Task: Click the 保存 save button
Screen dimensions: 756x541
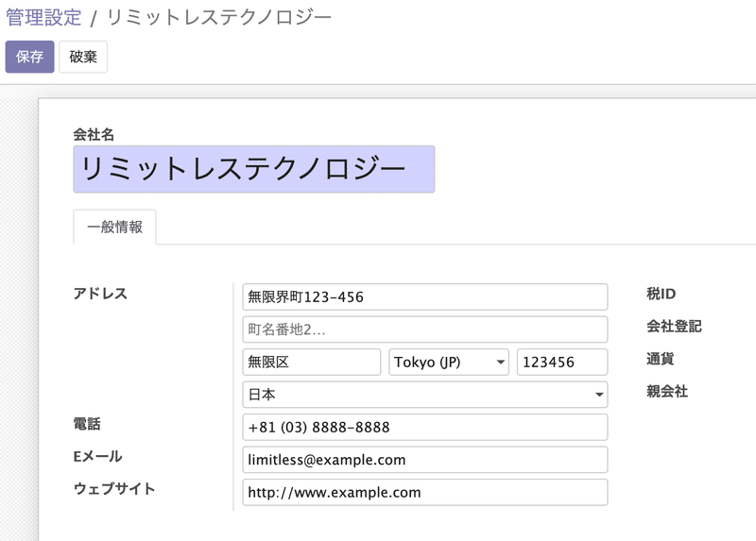Action: [x=30, y=57]
